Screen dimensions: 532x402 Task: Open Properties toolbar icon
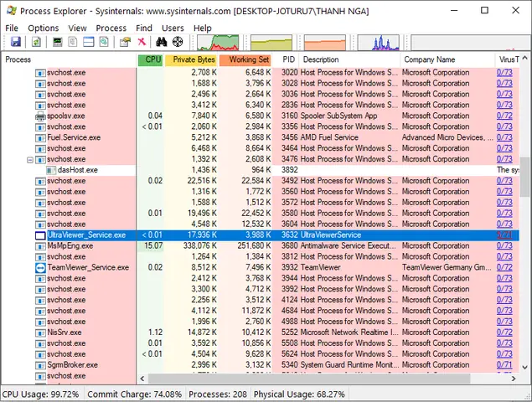click(125, 42)
